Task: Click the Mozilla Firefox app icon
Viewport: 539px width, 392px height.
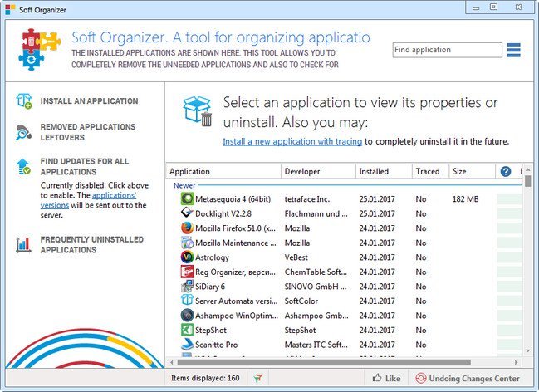Action: coord(187,228)
